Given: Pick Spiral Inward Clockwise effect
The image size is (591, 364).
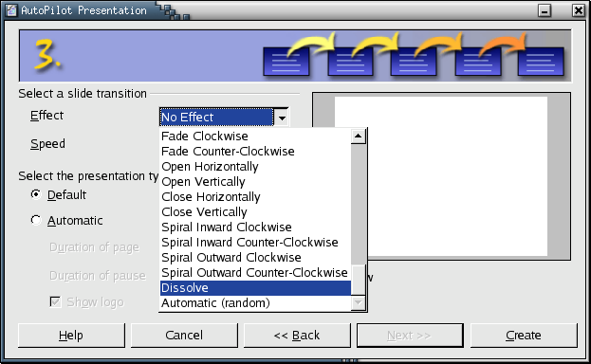Looking at the screenshot, I should (255, 227).
